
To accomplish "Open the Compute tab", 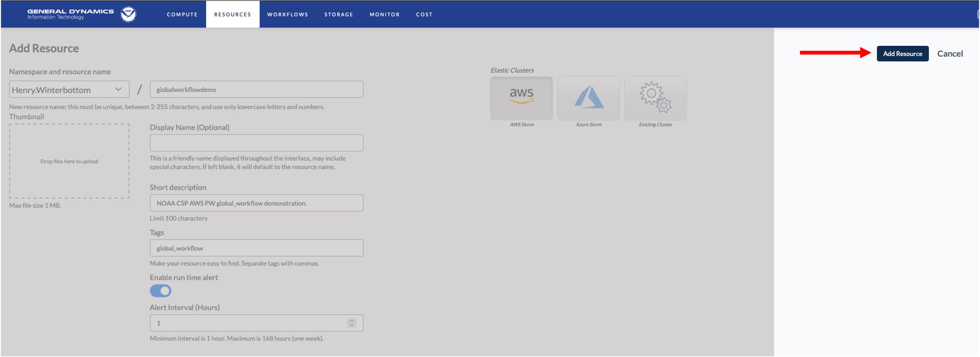I will 182,15.
